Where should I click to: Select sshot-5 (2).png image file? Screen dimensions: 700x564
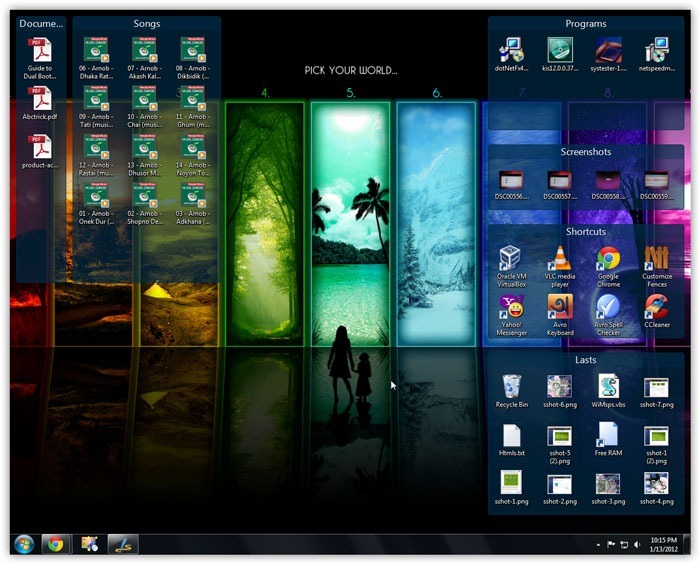point(560,444)
